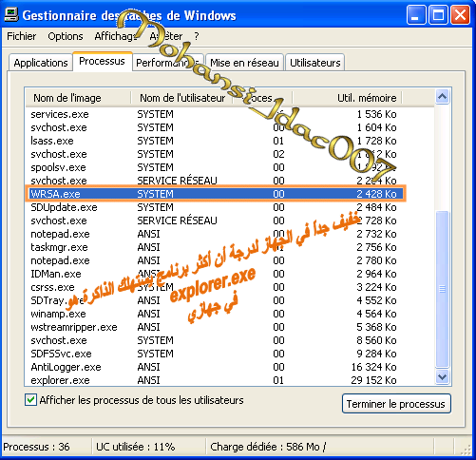This screenshot has width=476, height=460.
Task: Select the Processus tab
Action: pyautogui.click(x=102, y=61)
